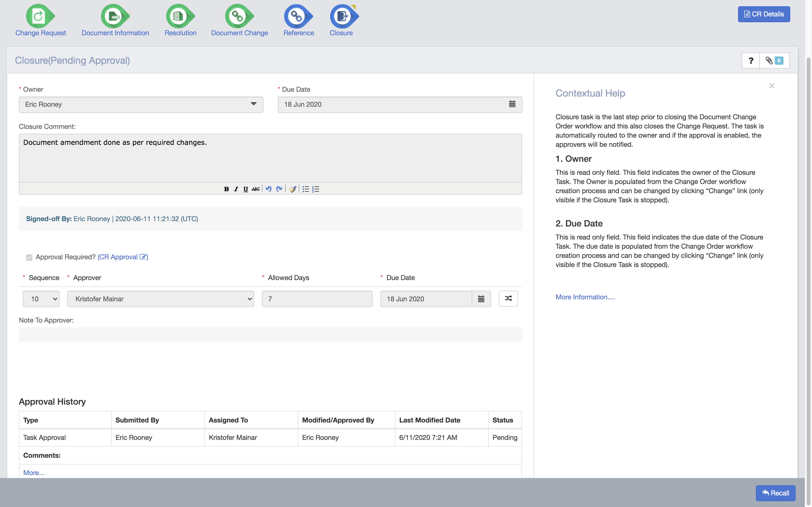Open the Due Date calendar picker
Image resolution: width=812 pixels, height=507 pixels.
(512, 104)
